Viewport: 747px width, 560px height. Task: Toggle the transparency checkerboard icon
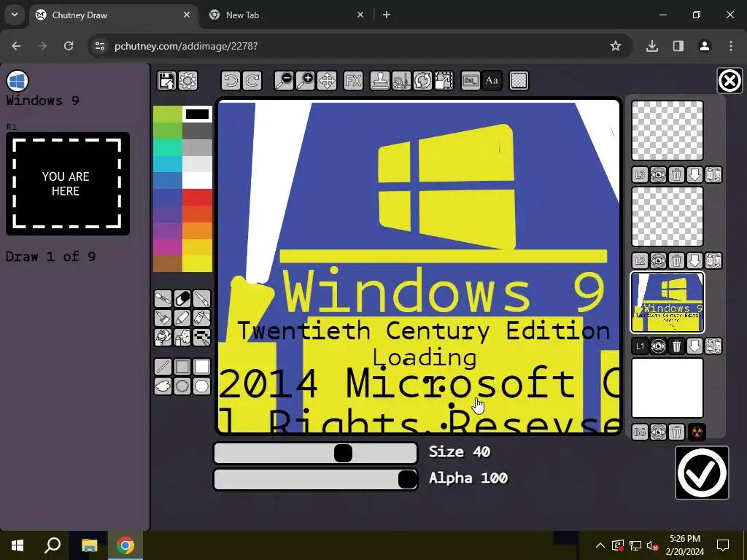pyautogui.click(x=519, y=81)
